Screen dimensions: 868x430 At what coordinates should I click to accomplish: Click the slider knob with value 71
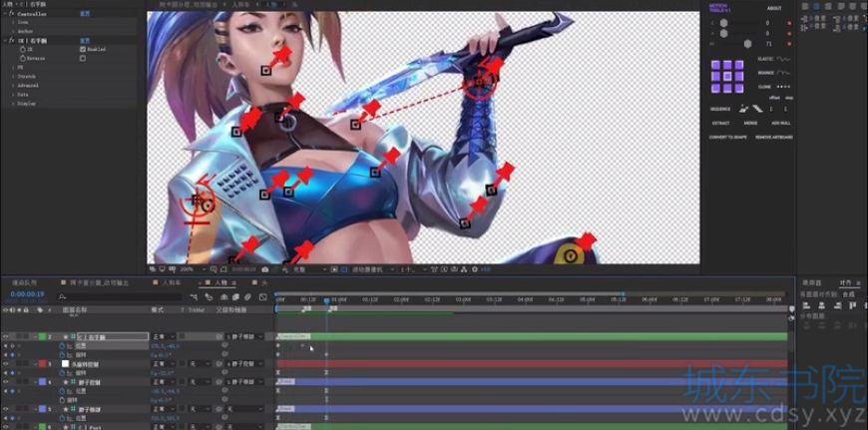(748, 44)
